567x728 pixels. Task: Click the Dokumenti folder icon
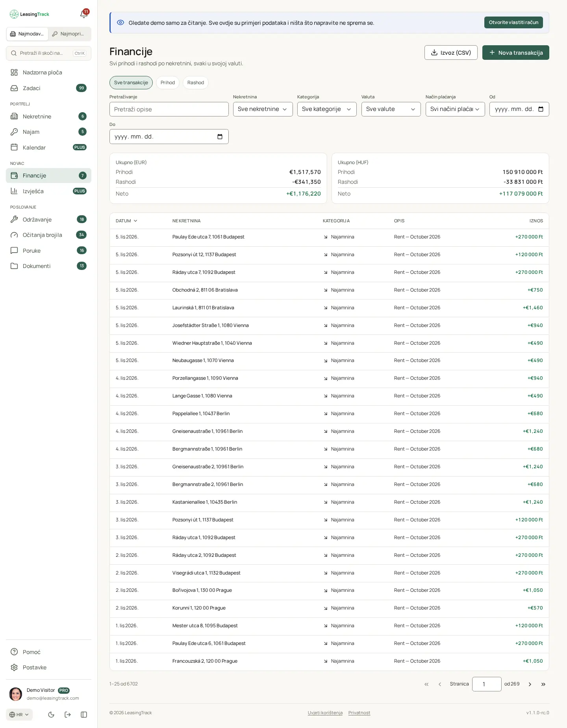(14, 266)
